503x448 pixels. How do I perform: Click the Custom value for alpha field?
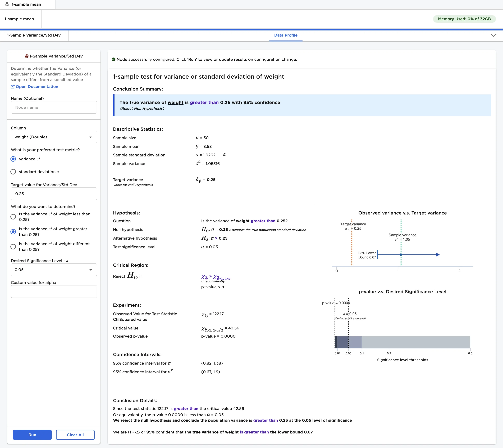tap(54, 291)
